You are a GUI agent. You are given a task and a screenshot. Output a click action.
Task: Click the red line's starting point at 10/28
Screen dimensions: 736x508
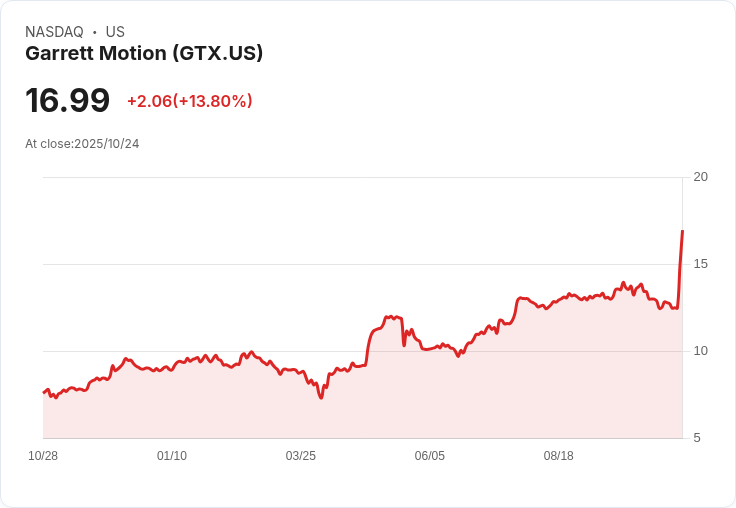click(44, 392)
